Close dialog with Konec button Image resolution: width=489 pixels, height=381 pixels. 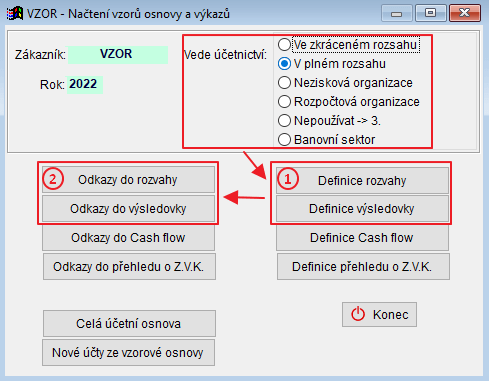pos(379,314)
